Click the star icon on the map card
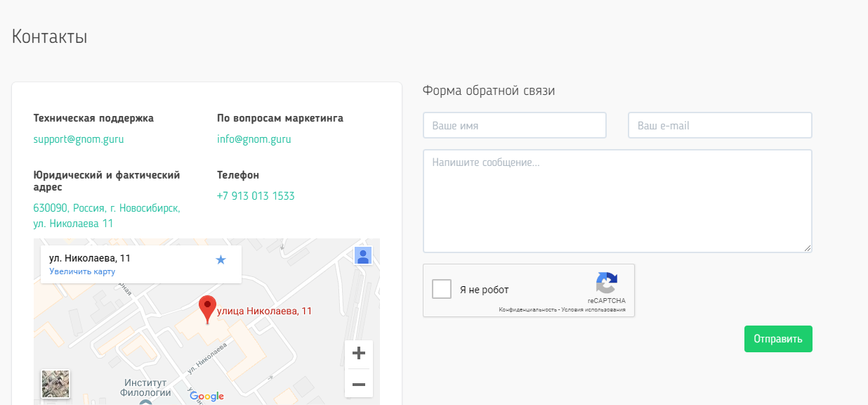The width and height of the screenshot is (868, 405). (x=221, y=260)
